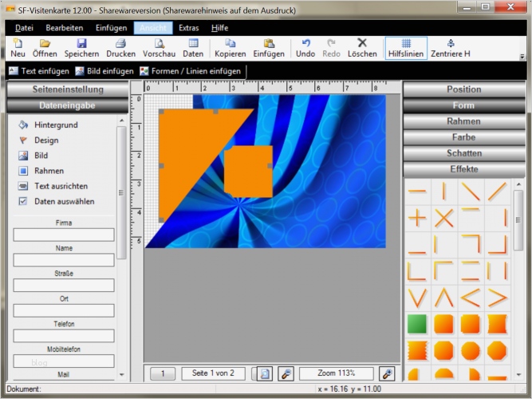Choose the upward caret line shape
Viewport: 532px width, 399px height.
click(443, 298)
